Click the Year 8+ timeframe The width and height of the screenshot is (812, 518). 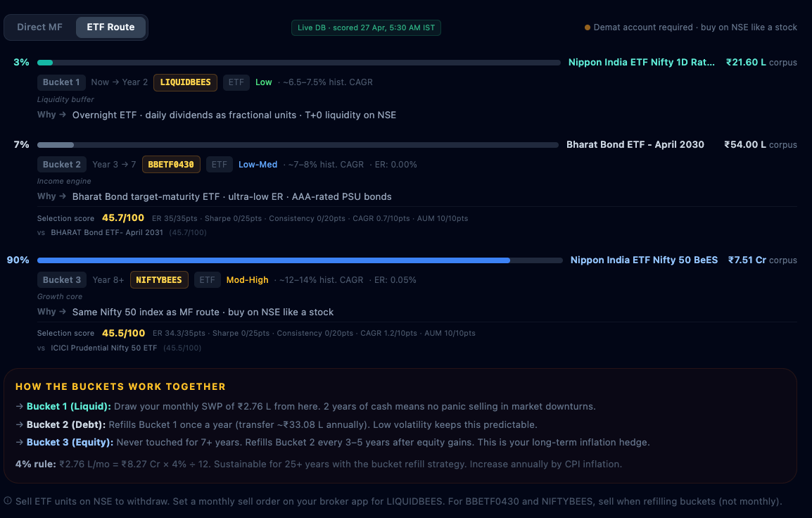pyautogui.click(x=108, y=280)
